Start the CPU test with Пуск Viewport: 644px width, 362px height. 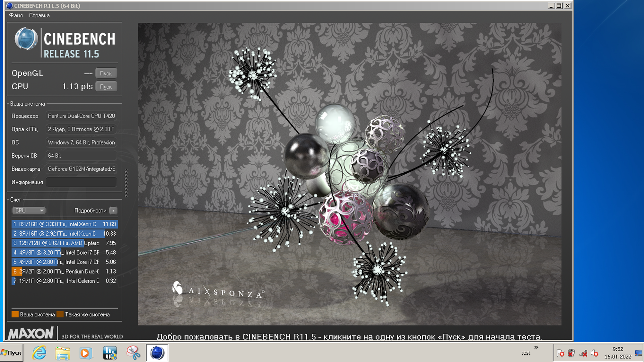(x=106, y=86)
